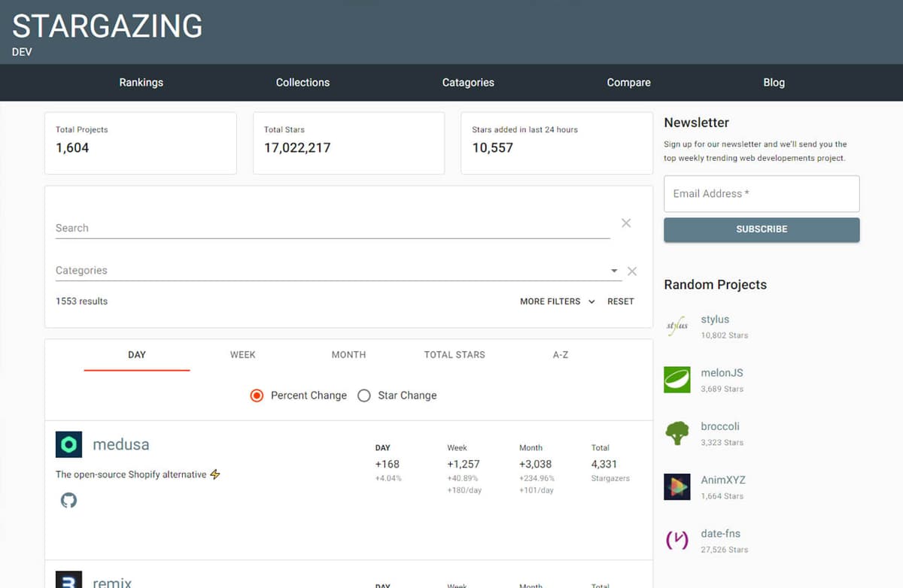Screen dimensions: 903x588
Task: Switch to the TOTAL STARS tab
Action: (x=455, y=355)
